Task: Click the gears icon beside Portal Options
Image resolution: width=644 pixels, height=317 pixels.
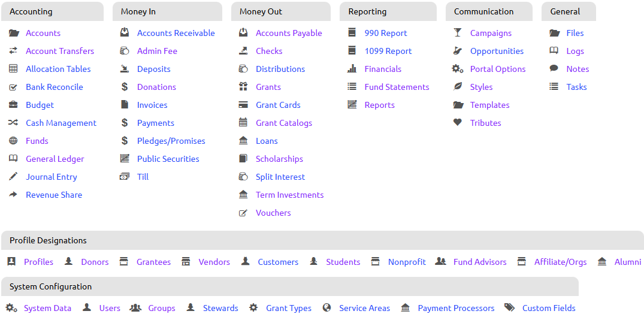Action: click(x=458, y=68)
